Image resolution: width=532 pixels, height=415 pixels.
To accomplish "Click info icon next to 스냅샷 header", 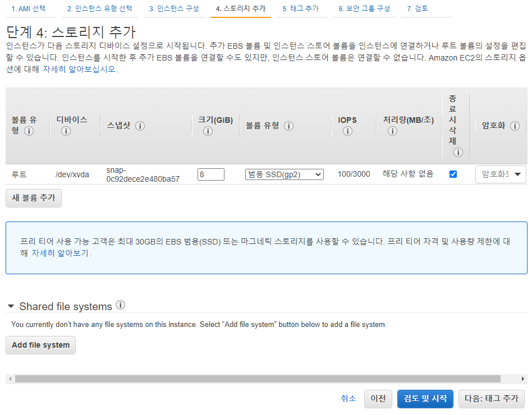I will coord(140,126).
